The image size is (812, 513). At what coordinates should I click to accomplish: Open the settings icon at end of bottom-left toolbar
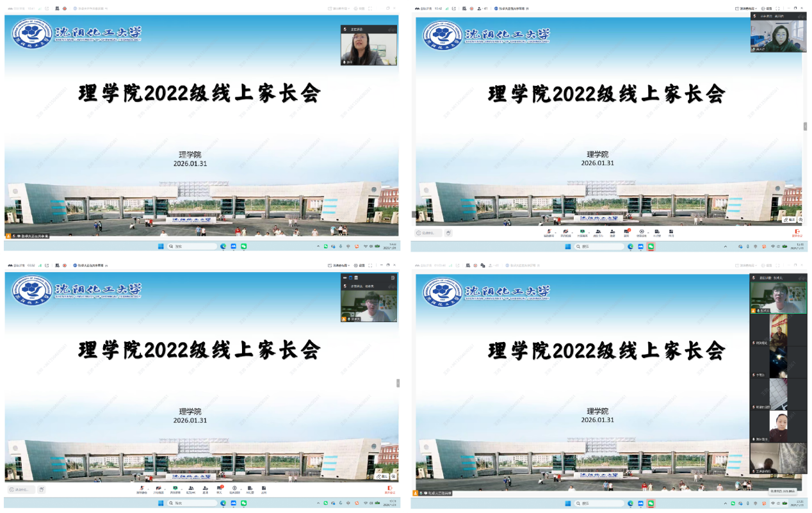coord(264,489)
